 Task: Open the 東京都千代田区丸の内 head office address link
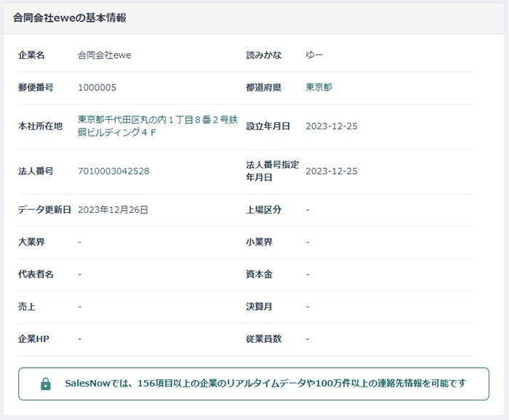[157, 126]
